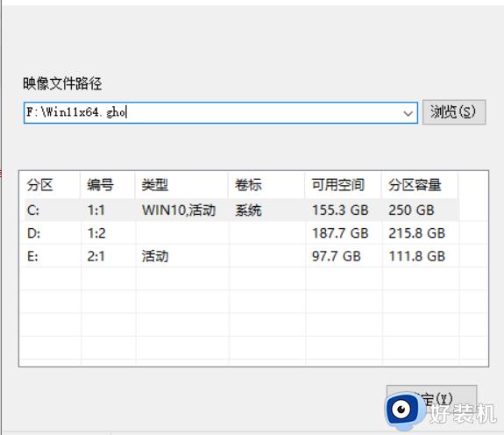This screenshot has height=435, width=504.
Task: Sort by the 编号 column header
Action: pos(107,185)
